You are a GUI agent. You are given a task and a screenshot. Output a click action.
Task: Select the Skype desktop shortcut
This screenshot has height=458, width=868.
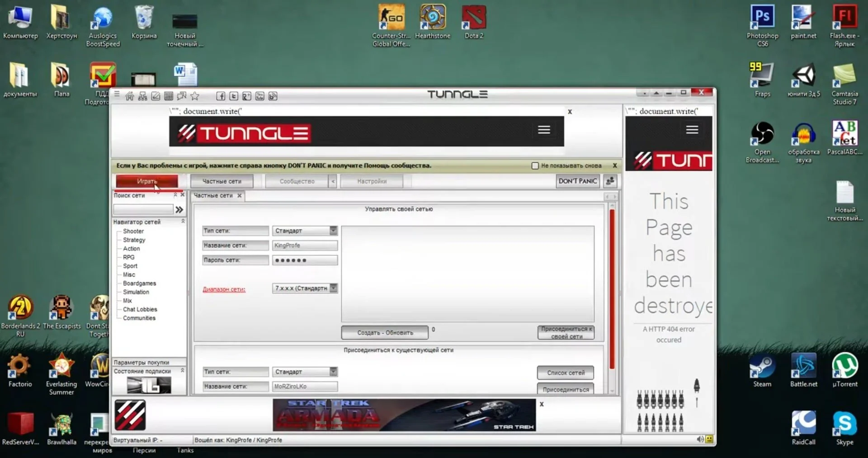pyautogui.click(x=844, y=428)
